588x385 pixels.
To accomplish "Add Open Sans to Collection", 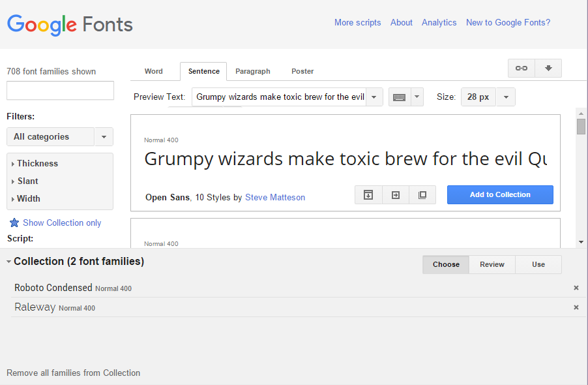I will pyautogui.click(x=500, y=194).
